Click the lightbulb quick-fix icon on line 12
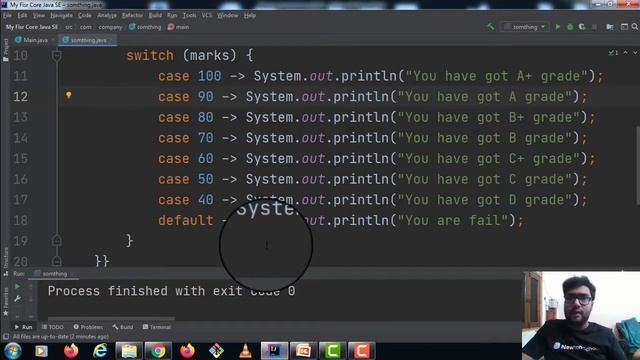Image resolution: width=640 pixels, height=360 pixels. coord(69,96)
